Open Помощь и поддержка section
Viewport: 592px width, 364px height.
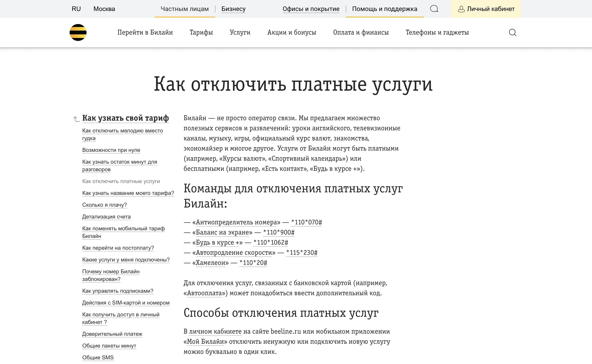click(384, 9)
